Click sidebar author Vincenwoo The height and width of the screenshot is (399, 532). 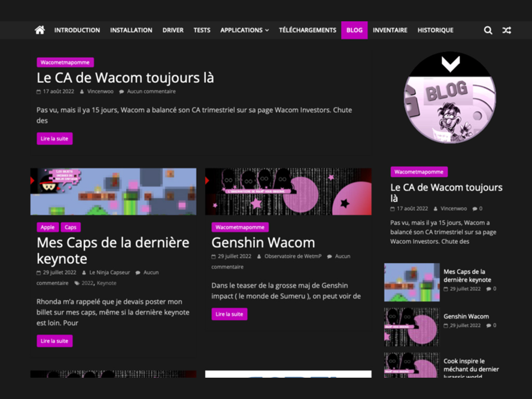coord(454,209)
